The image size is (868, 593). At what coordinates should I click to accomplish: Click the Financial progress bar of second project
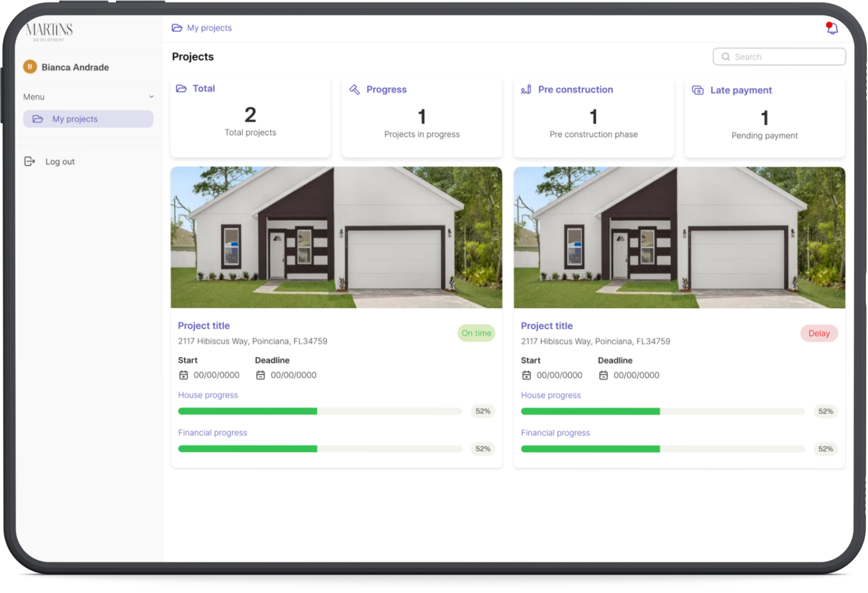(x=662, y=449)
